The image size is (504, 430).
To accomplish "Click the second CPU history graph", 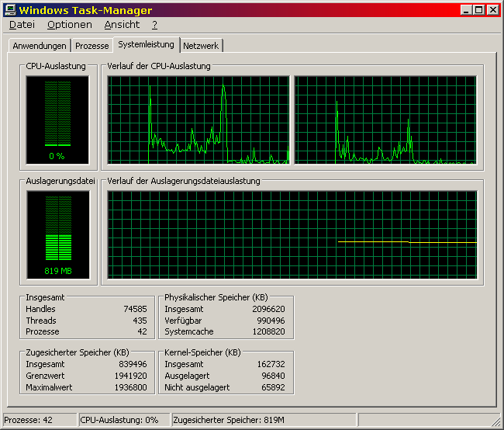I will pyautogui.click(x=385, y=120).
